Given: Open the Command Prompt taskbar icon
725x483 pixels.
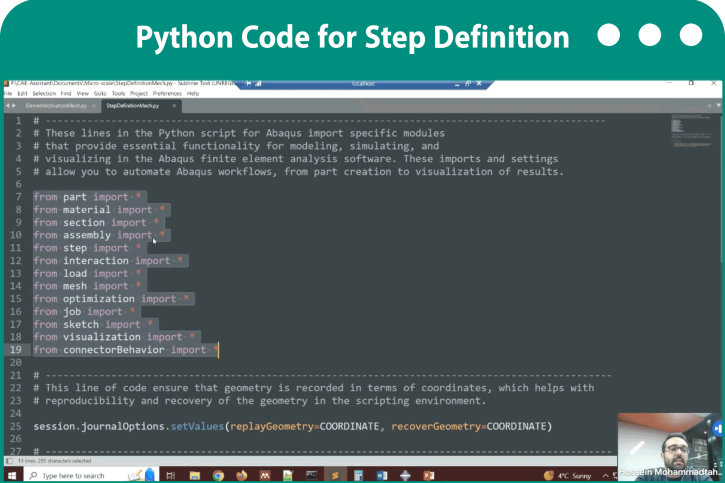Looking at the screenshot, I should [311, 475].
